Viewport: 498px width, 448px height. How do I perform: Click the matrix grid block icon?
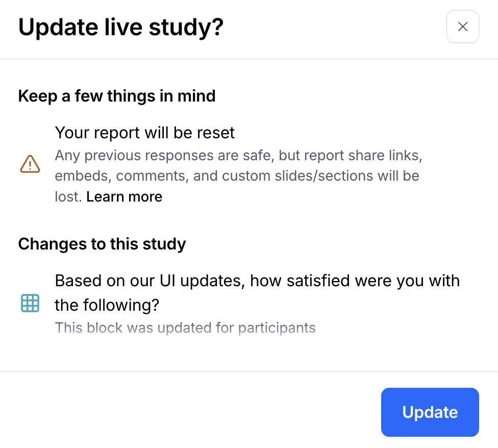click(30, 303)
